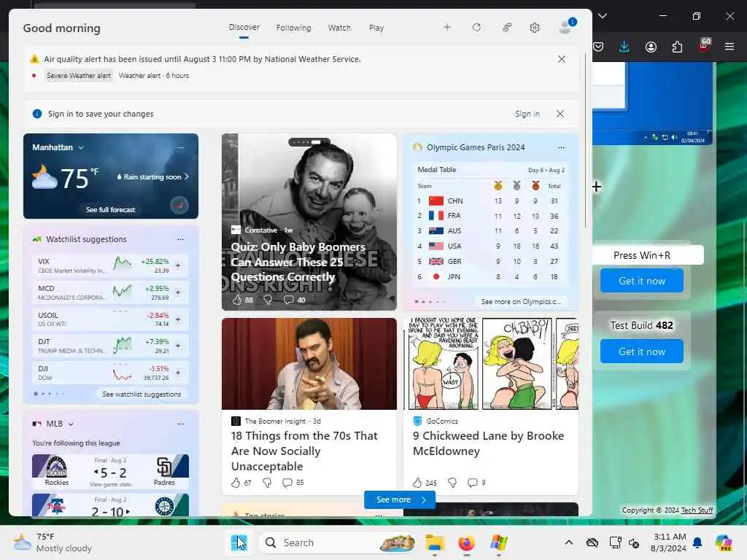Open weather widget more options
747x560 pixels.
point(180,147)
